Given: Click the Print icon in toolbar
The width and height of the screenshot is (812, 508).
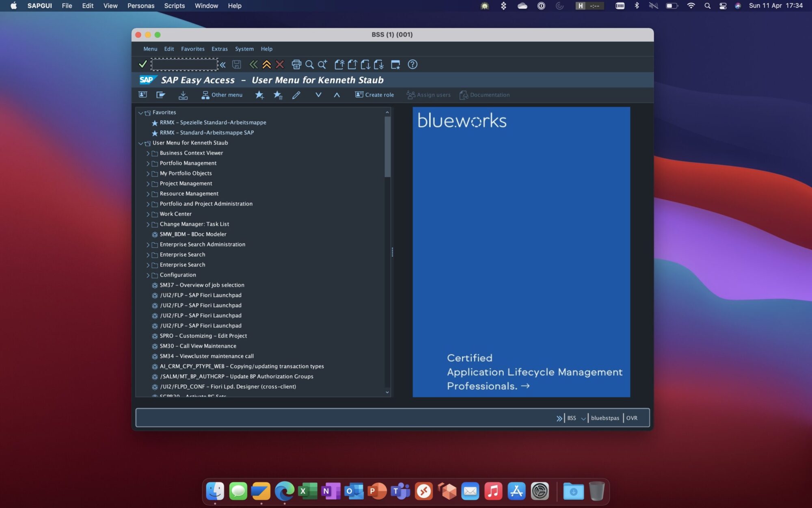Looking at the screenshot, I should click(296, 64).
